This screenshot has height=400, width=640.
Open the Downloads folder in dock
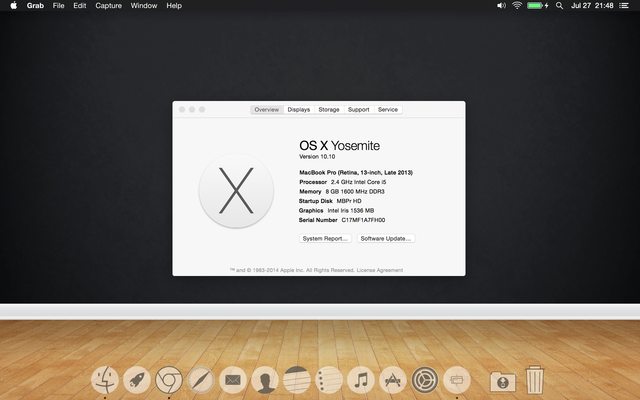pyautogui.click(x=503, y=381)
